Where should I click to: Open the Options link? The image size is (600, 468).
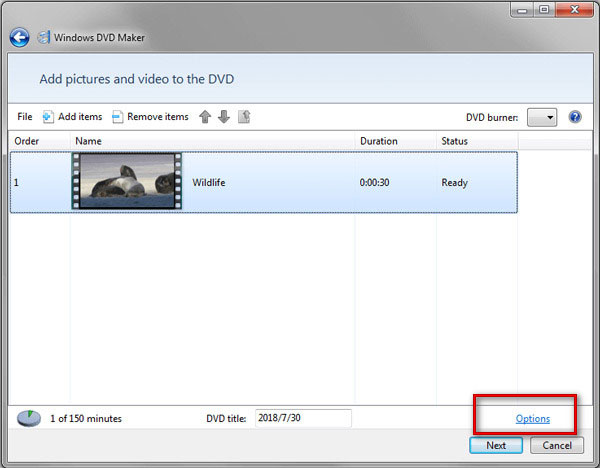pyautogui.click(x=533, y=419)
